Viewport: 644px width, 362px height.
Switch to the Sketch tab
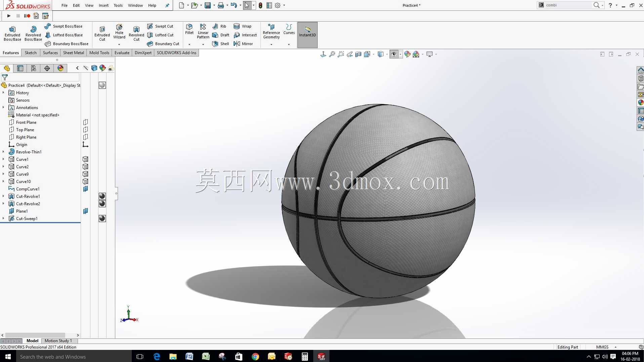pos(31,53)
